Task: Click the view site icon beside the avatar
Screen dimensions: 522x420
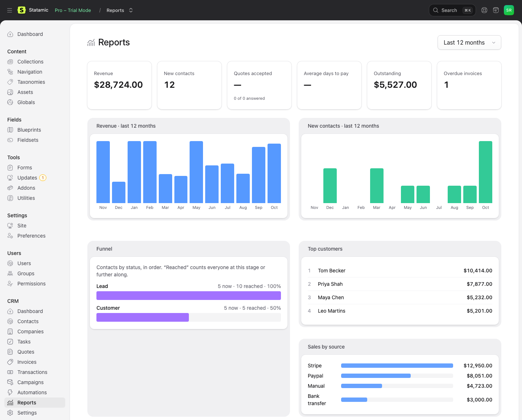Action: pos(496,10)
